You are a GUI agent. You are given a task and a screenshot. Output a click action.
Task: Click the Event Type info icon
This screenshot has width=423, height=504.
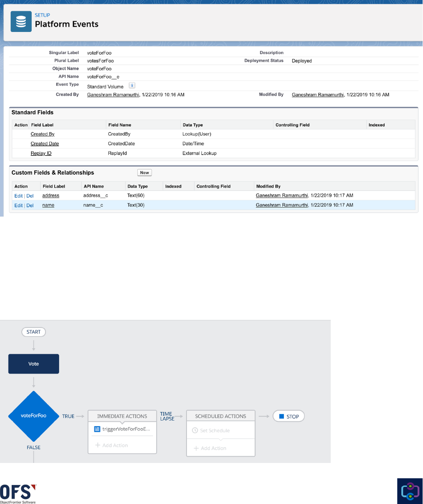(x=132, y=85)
